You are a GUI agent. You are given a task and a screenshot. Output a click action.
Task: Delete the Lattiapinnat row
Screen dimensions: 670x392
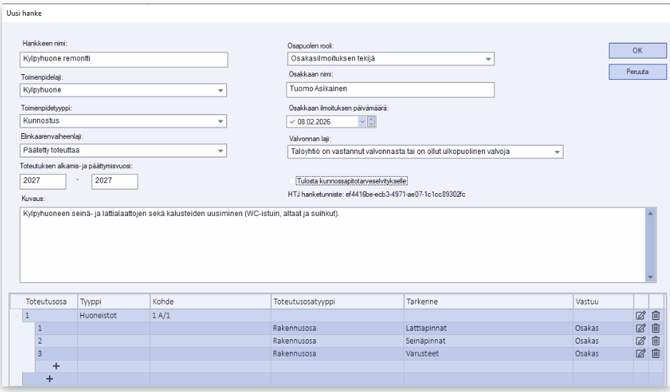pos(656,328)
